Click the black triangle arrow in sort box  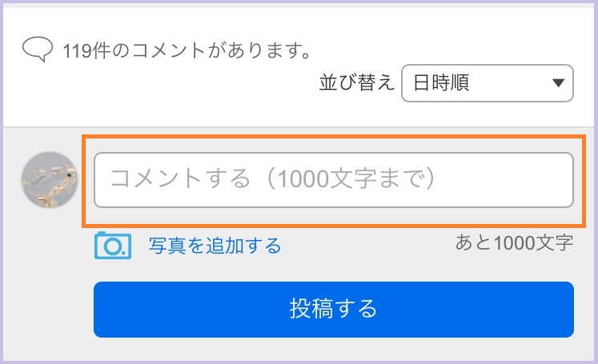point(558,82)
